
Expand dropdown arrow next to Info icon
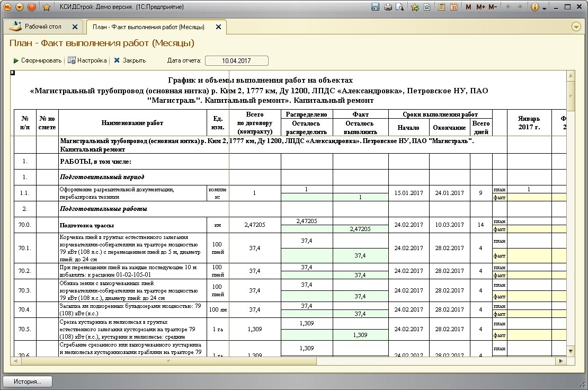[x=544, y=8]
